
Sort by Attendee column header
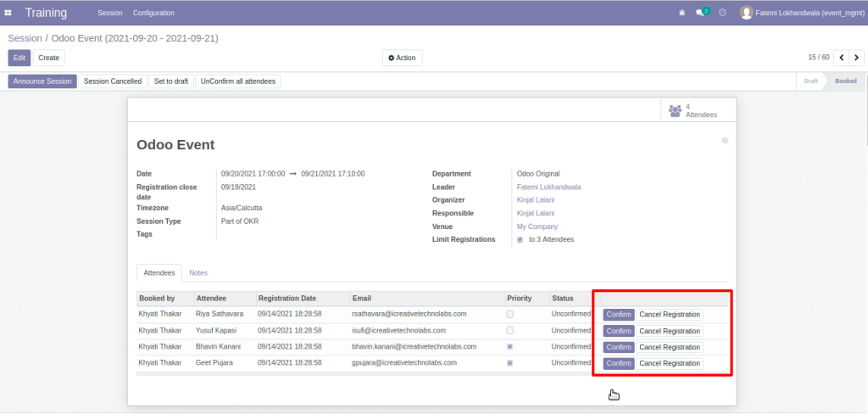point(225,298)
